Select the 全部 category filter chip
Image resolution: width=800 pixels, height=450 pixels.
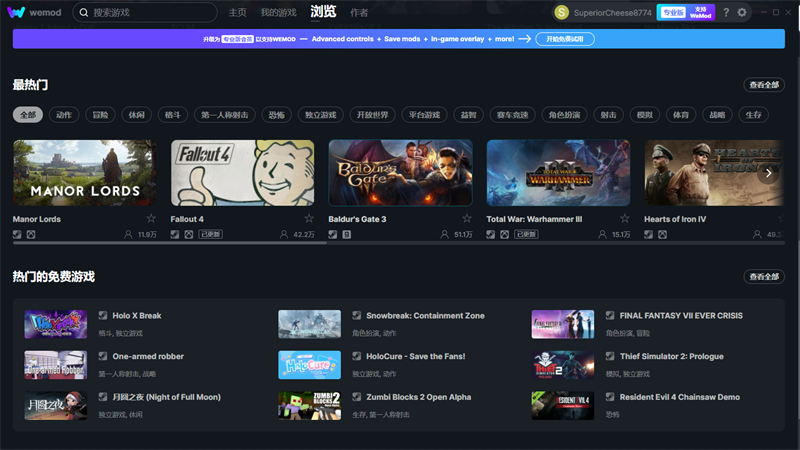click(28, 115)
